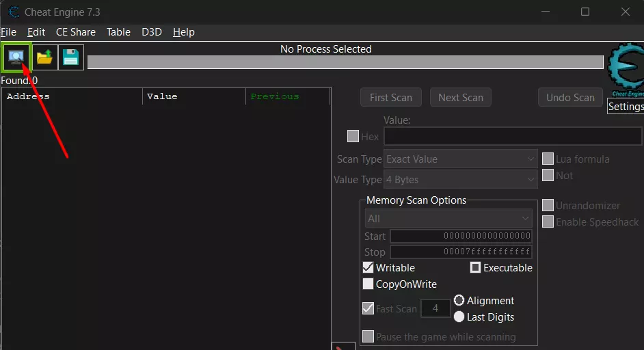Check the CopyOnWrite option

(x=368, y=284)
